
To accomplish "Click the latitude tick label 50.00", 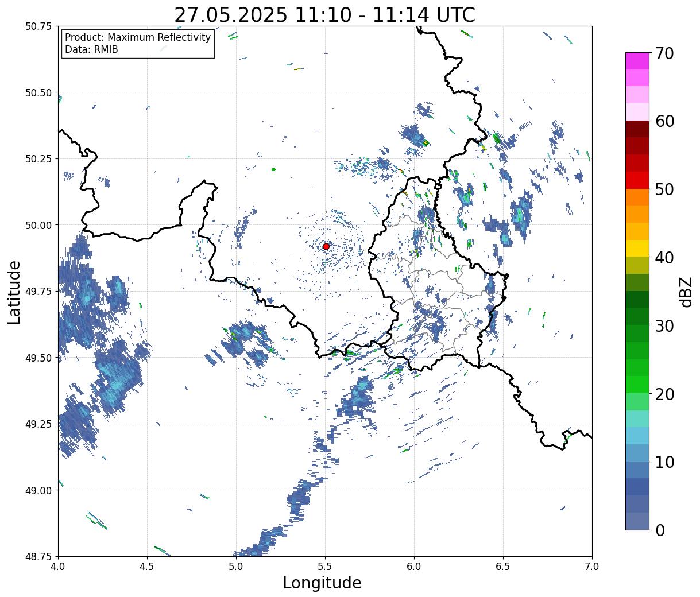I will [x=38, y=225].
